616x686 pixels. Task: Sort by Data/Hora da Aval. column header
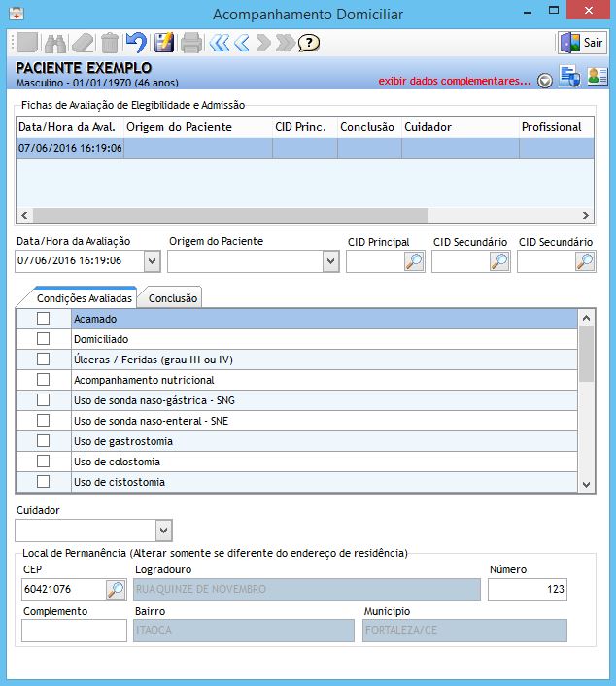pyautogui.click(x=70, y=127)
